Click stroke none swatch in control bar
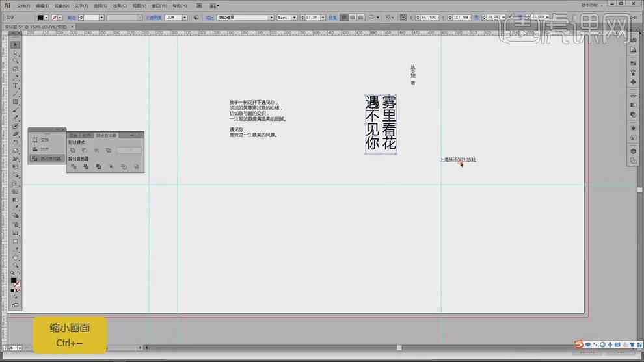The width and height of the screenshot is (644, 362). (x=55, y=18)
